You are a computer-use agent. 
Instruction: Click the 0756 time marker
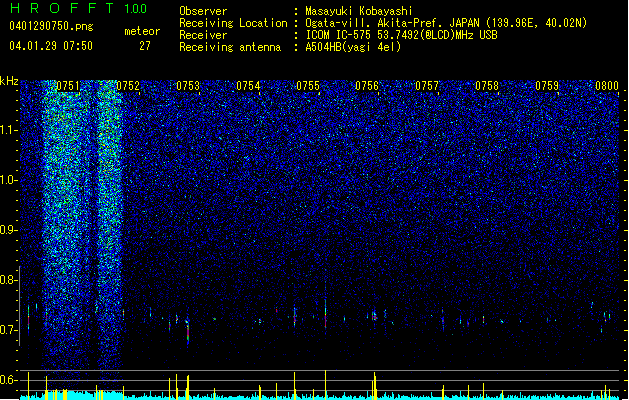coord(367,86)
